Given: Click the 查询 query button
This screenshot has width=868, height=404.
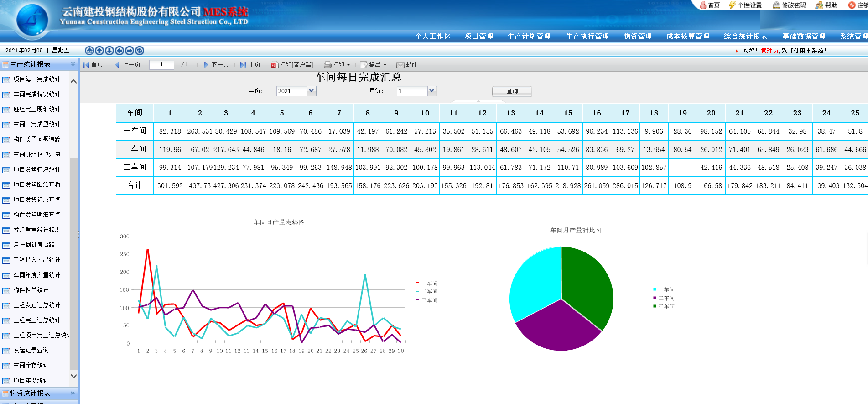Looking at the screenshot, I should coord(512,91).
